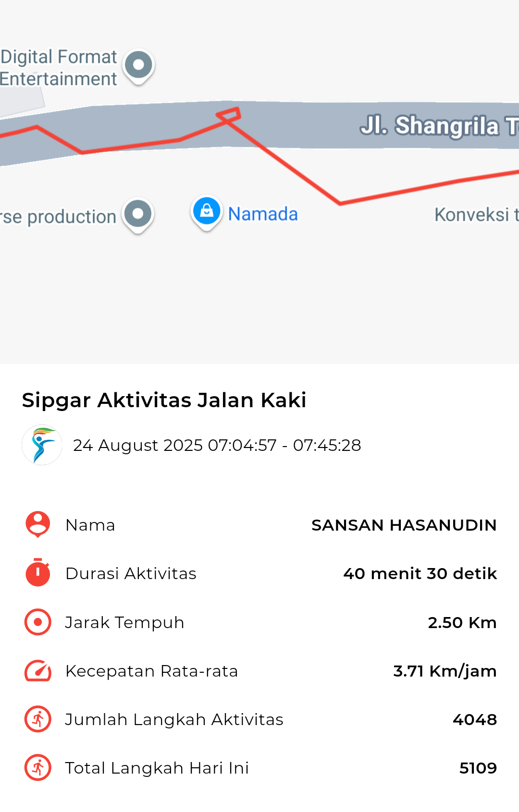Select the Sipgar Aktivitas Jalan Kaki heading
This screenshot has width=519, height=812.
coord(164,400)
